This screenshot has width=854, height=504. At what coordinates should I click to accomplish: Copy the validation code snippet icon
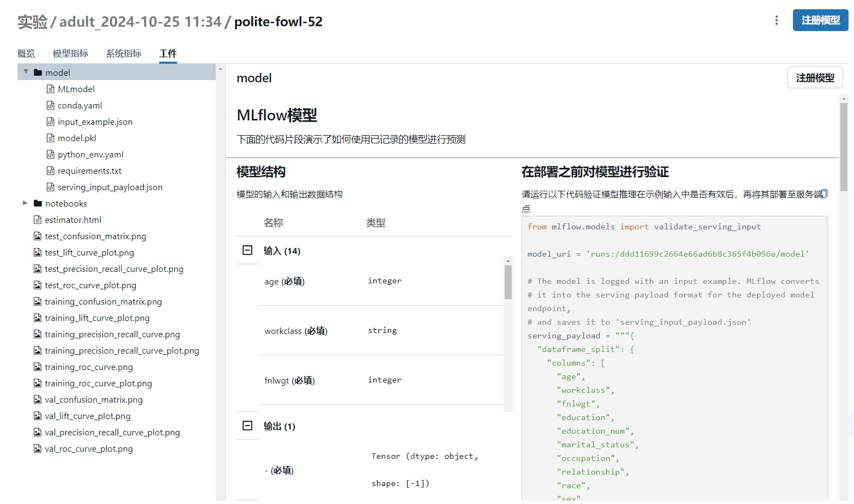pos(824,193)
